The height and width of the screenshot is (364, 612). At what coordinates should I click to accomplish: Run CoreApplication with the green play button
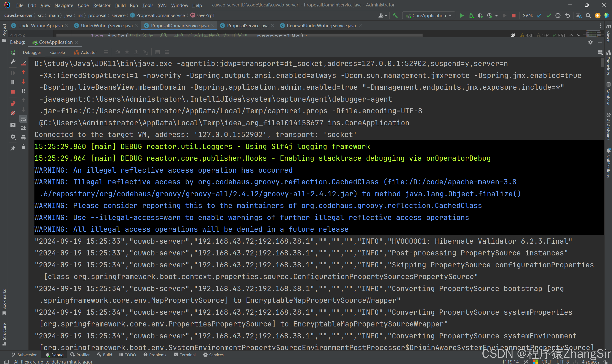pos(462,16)
